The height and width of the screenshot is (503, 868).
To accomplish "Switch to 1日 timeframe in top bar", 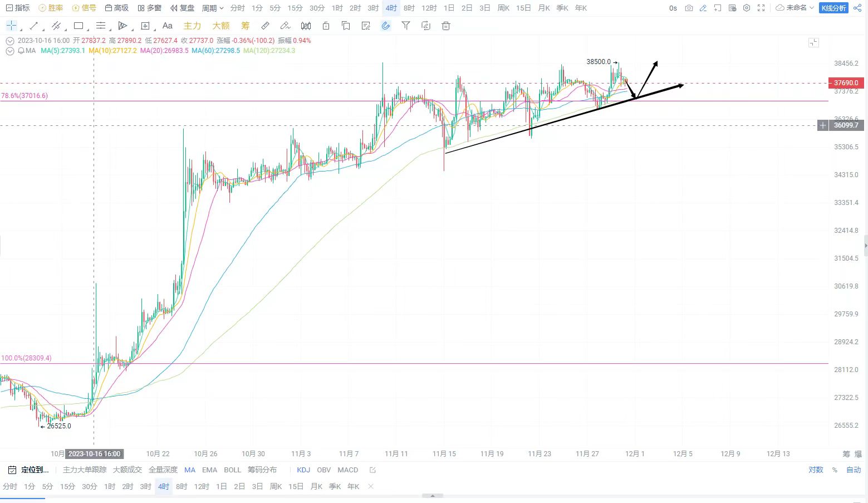I will pos(449,8).
